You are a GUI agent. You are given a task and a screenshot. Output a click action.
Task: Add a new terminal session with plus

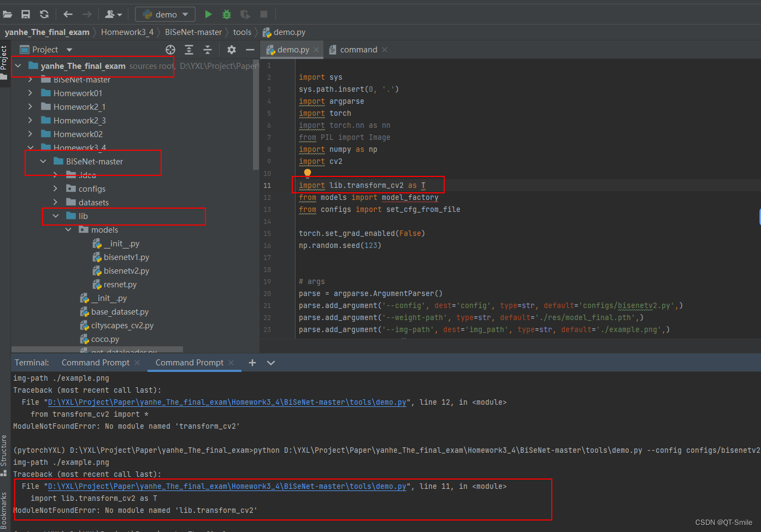click(x=252, y=363)
